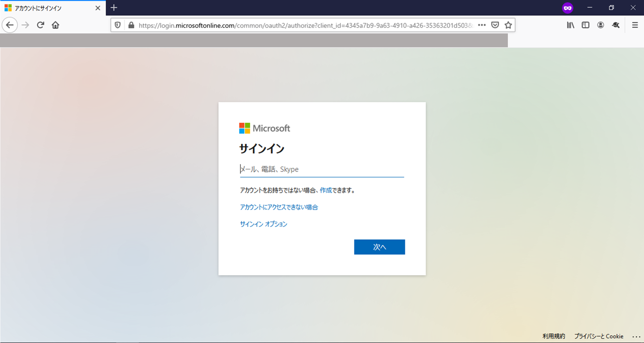644x343 pixels.
Task: Reload the current page
Action: [x=40, y=25]
